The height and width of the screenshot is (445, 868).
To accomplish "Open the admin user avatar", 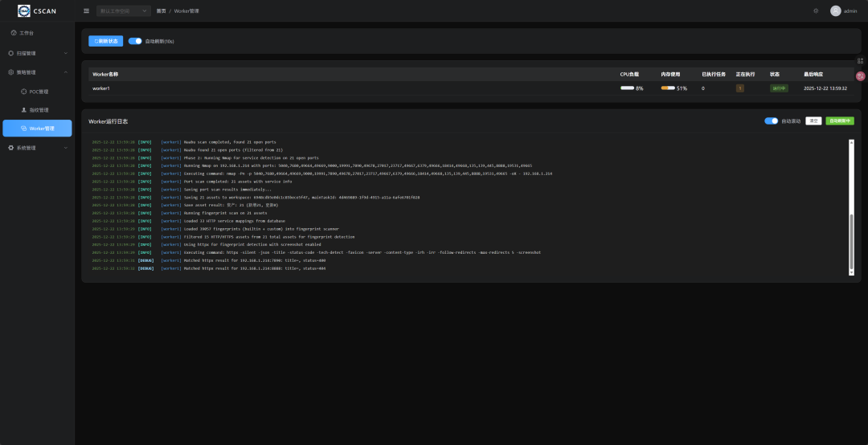I will pyautogui.click(x=835, y=11).
